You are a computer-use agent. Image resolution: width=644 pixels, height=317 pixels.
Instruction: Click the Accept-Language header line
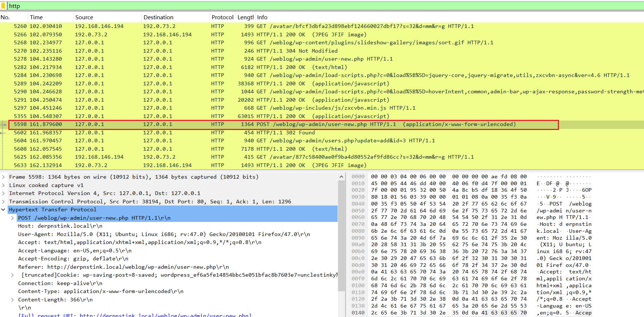click(75, 251)
